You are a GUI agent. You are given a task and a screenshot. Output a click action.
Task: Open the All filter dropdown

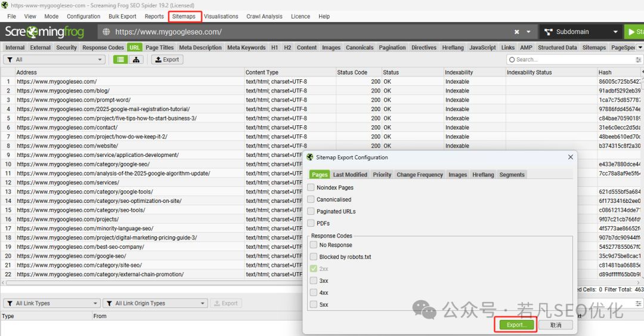[x=54, y=60]
